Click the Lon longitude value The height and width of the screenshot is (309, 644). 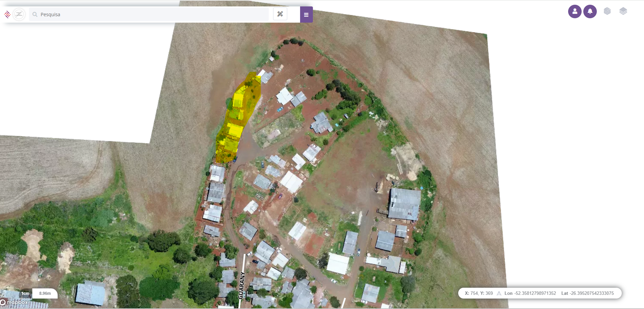pyautogui.click(x=530, y=293)
